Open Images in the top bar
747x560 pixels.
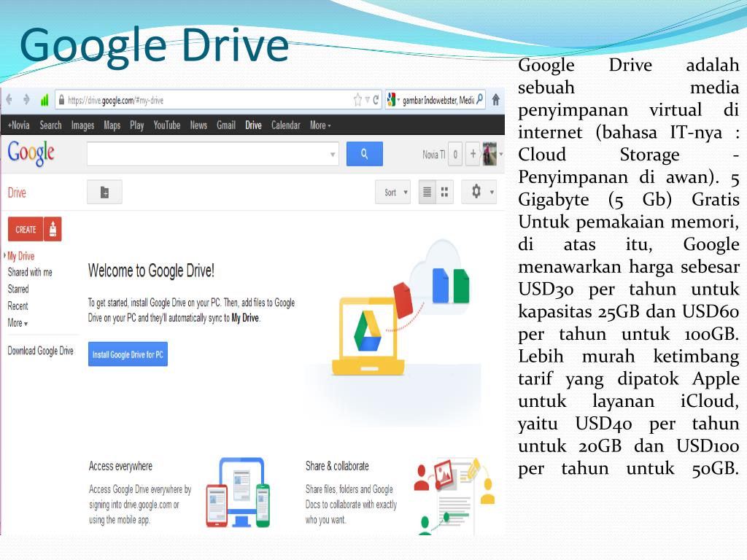82,125
